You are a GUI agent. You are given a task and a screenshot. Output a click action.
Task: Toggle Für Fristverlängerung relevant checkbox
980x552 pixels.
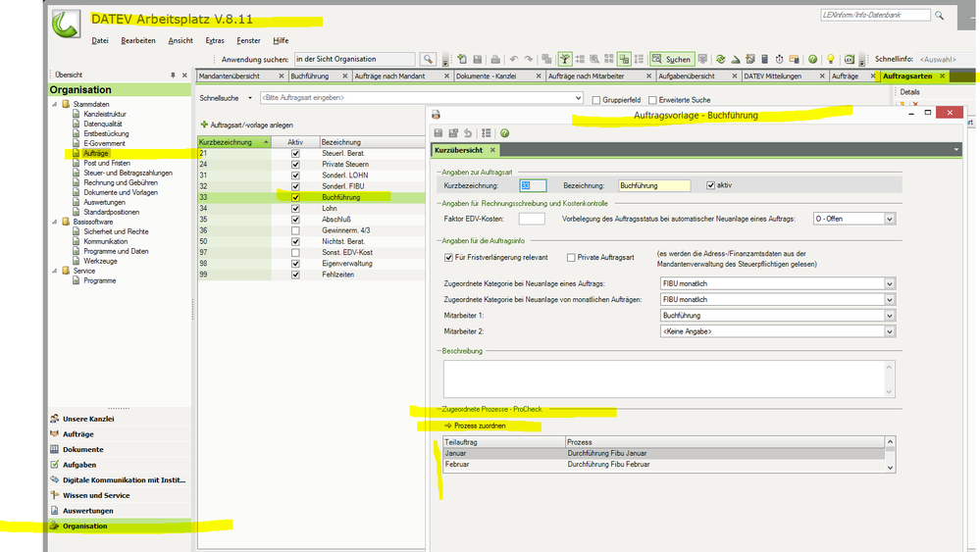448,257
